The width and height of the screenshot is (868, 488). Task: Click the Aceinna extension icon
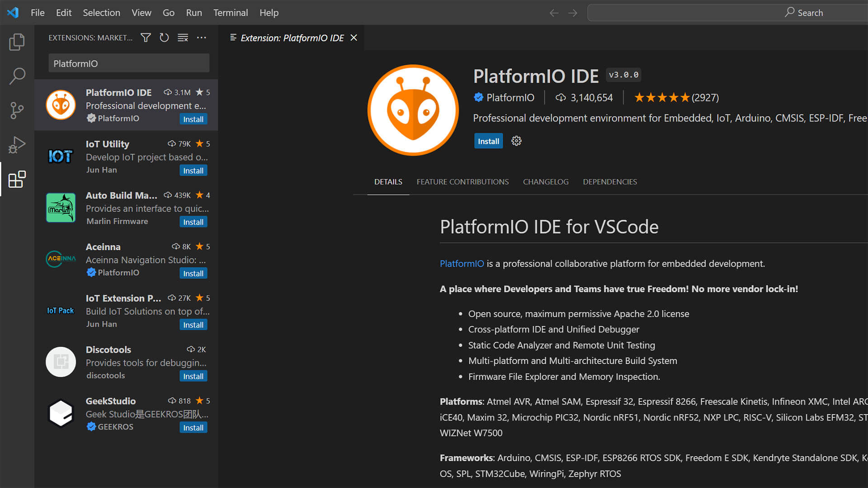(x=60, y=258)
